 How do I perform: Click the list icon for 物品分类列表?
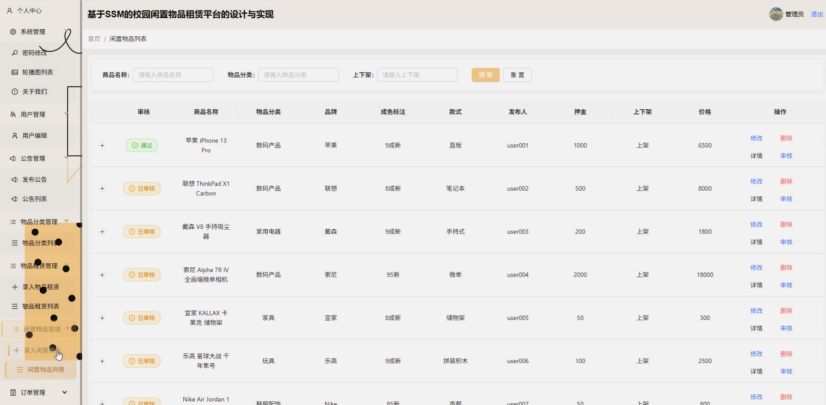pyautogui.click(x=15, y=243)
